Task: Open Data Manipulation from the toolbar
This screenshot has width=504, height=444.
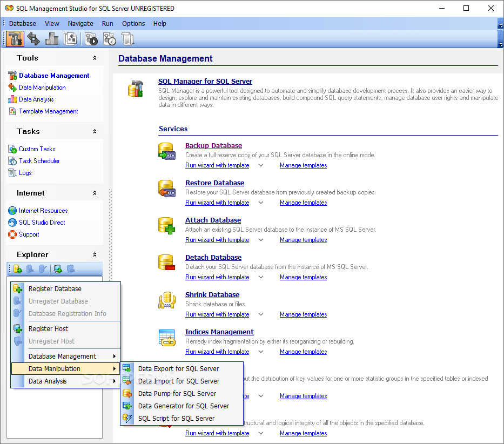Action: pos(33,39)
